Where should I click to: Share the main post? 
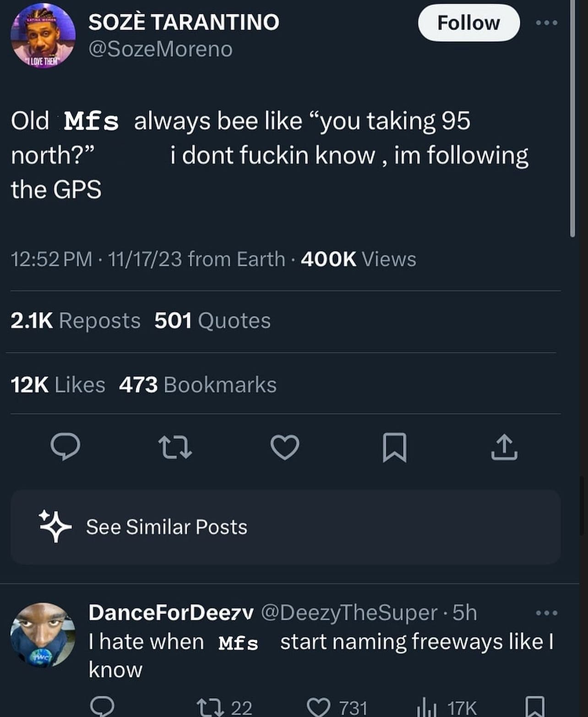click(x=504, y=447)
